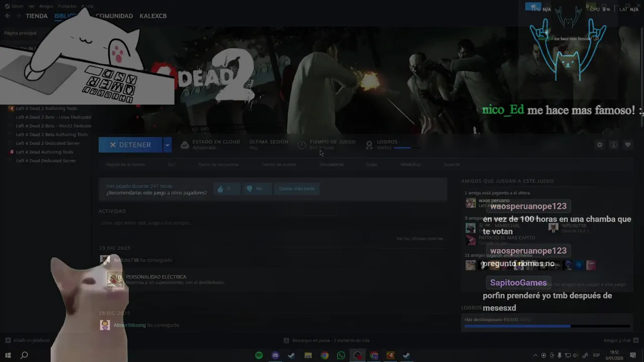Open the Discusiones tab
Image resolution: width=644 pixels, height=362 pixels.
point(331,164)
